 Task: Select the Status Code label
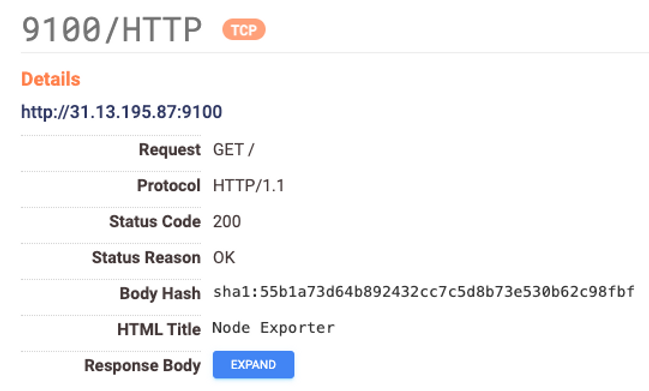tap(155, 221)
